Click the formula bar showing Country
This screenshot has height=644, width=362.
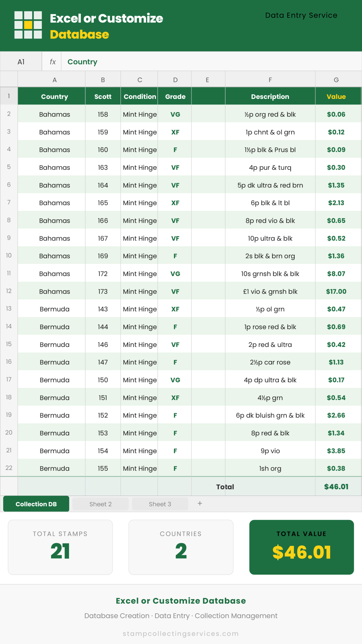point(211,62)
